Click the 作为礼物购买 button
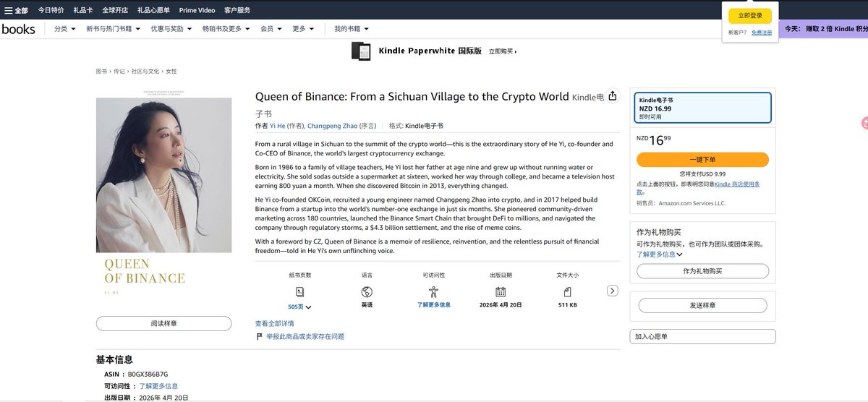Screen dimensions: 868x402 tap(702, 271)
